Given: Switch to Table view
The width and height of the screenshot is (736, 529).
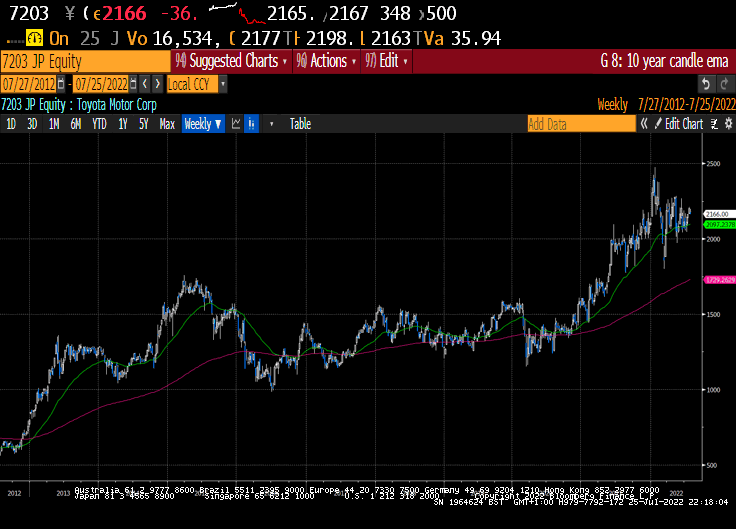Looking at the screenshot, I should (x=300, y=124).
